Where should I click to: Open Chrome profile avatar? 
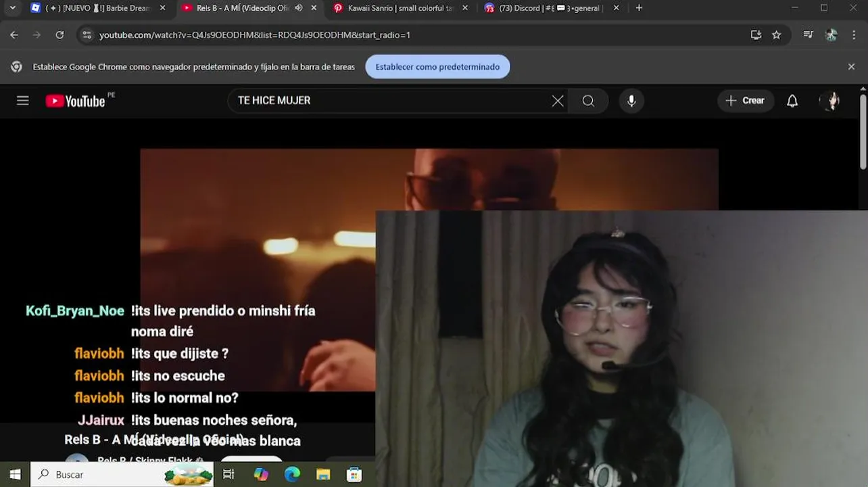831,34
